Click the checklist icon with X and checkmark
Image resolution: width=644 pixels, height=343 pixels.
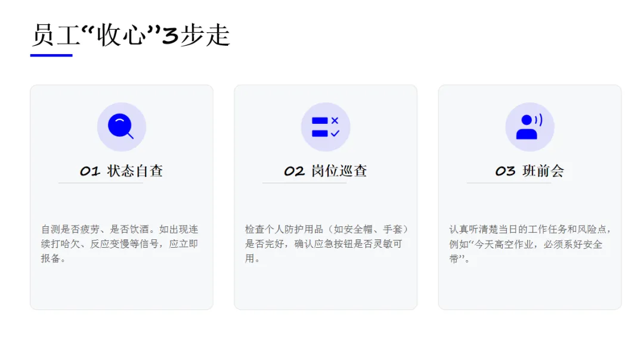[326, 127]
